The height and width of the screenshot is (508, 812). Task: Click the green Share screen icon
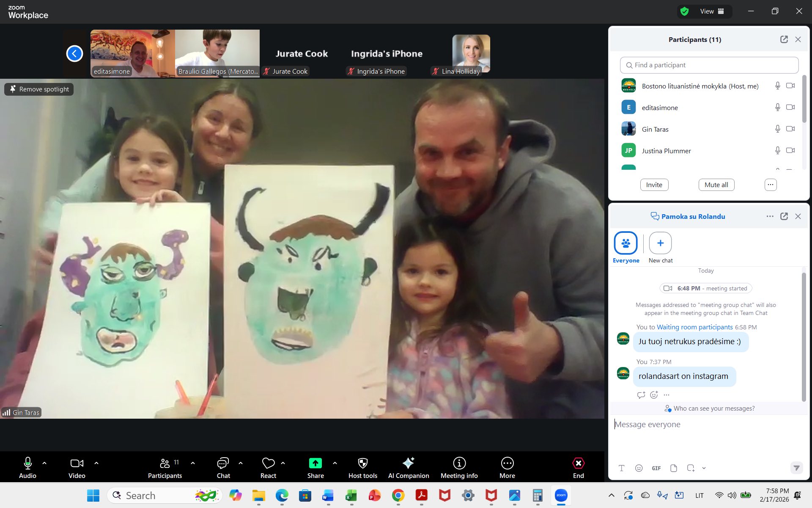(x=315, y=463)
